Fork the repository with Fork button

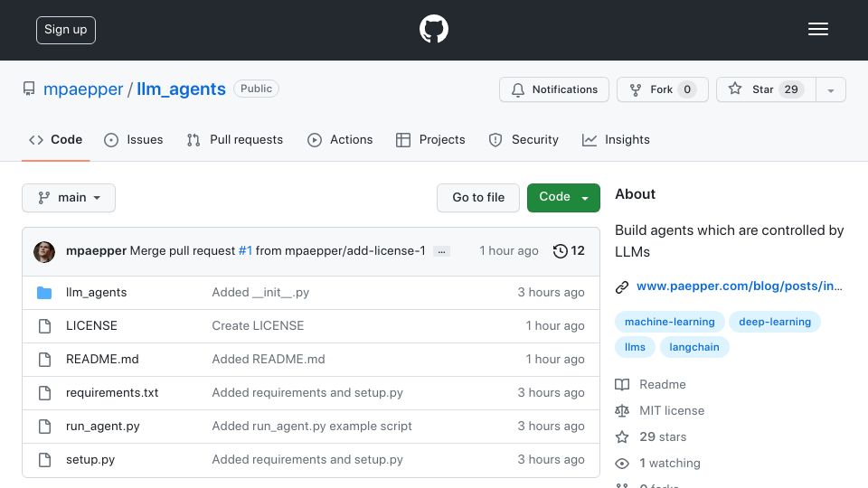coord(663,89)
